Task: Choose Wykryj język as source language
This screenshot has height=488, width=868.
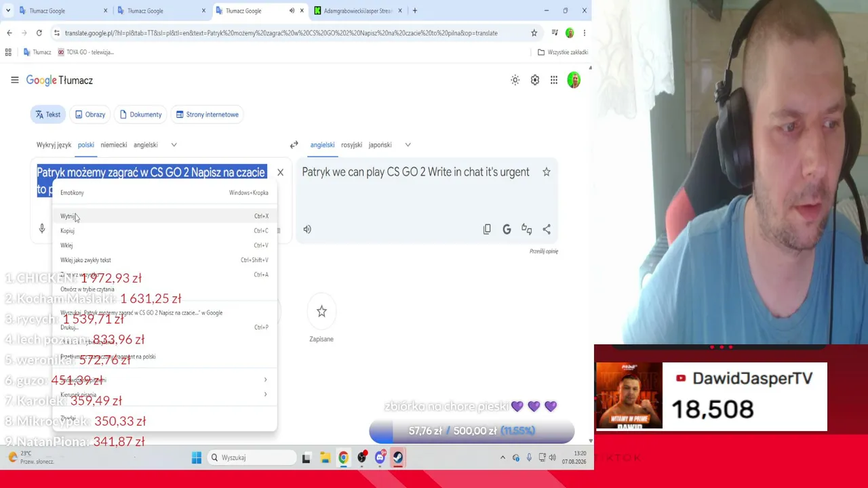Action: [54, 144]
